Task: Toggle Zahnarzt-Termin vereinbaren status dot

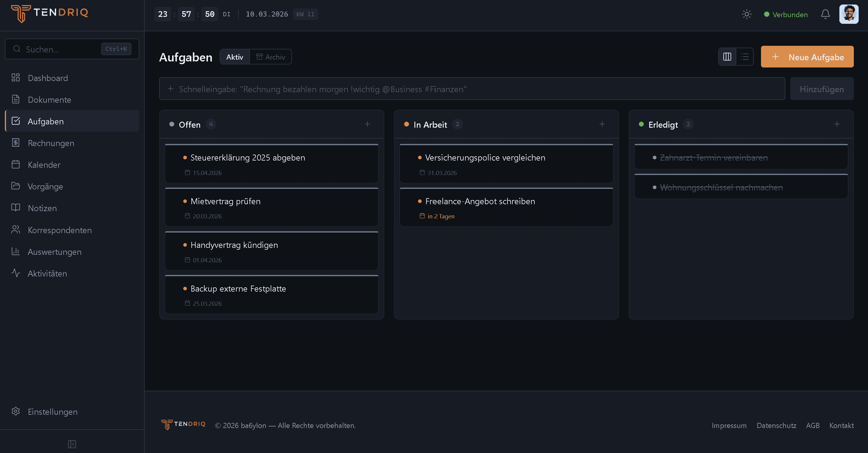Action: coord(654,158)
